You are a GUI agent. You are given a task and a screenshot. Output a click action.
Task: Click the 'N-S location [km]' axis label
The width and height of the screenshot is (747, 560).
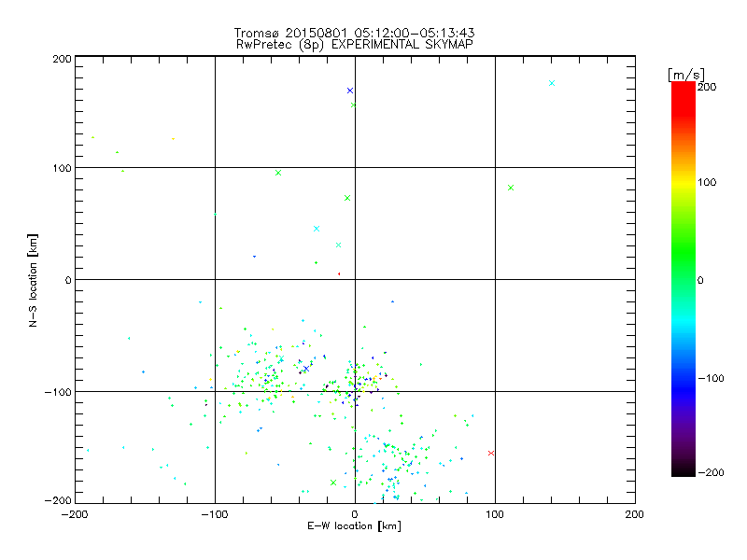point(33,280)
